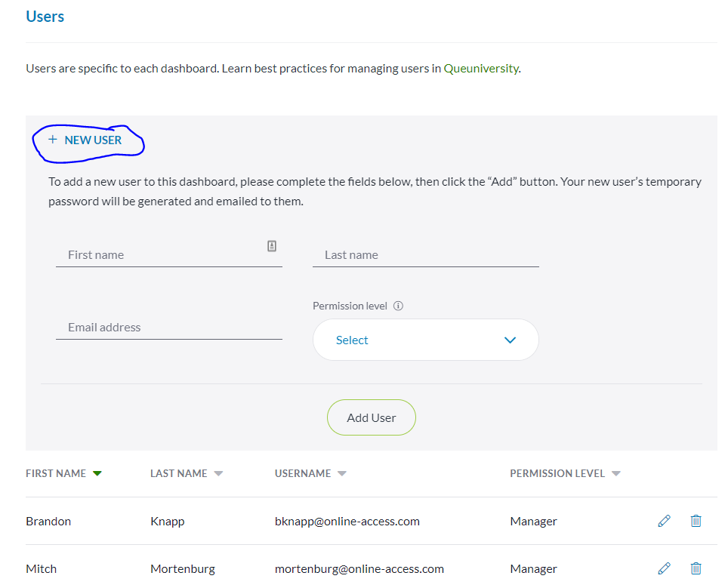Collapse the NEW USER section heading
The height and width of the screenshot is (588, 725).
pos(93,140)
